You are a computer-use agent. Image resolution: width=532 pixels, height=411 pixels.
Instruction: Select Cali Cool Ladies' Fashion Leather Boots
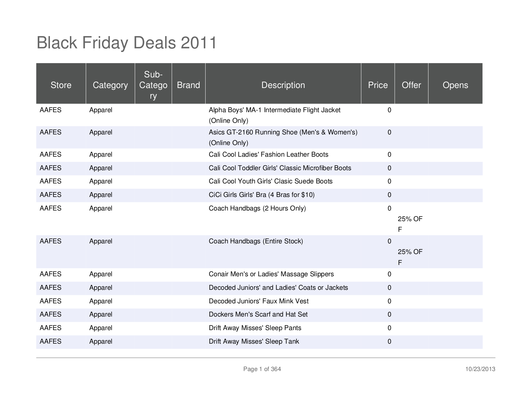pyautogui.click(x=268, y=155)
